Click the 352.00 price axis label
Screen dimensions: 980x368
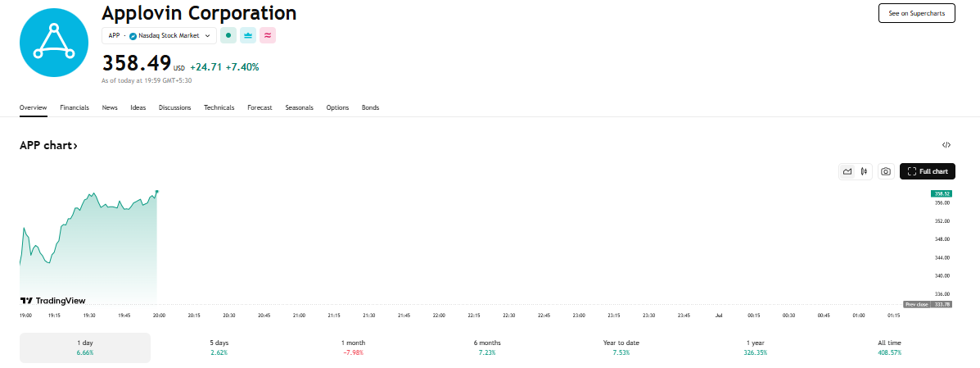pyautogui.click(x=942, y=221)
